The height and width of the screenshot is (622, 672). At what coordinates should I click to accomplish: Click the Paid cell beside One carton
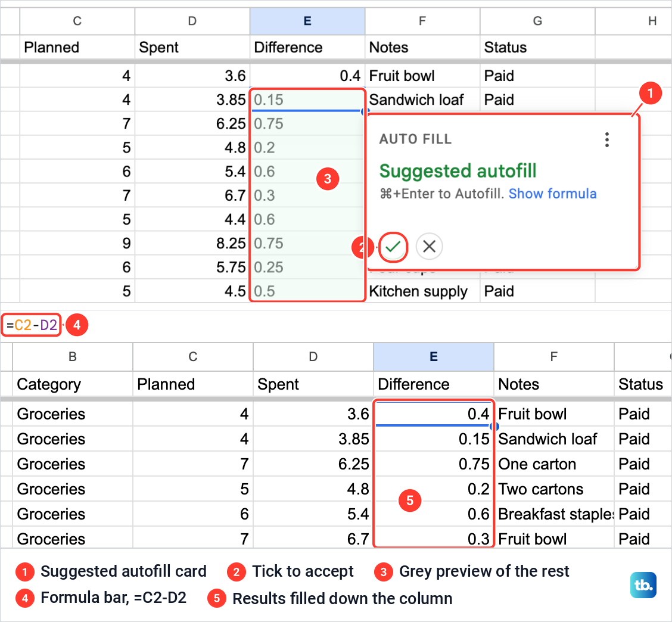click(643, 464)
